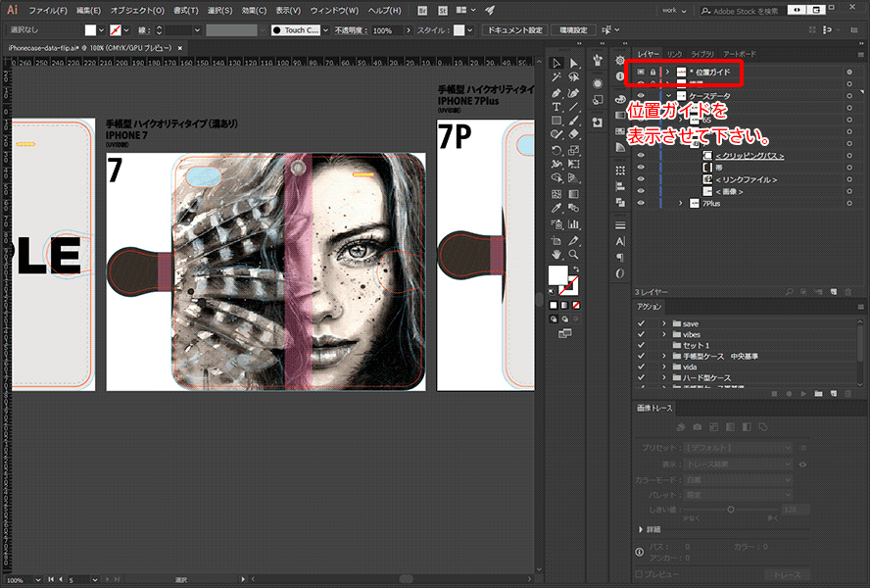870x588 pixels.
Task: Click the ドキュメント設定 button
Action: [513, 30]
